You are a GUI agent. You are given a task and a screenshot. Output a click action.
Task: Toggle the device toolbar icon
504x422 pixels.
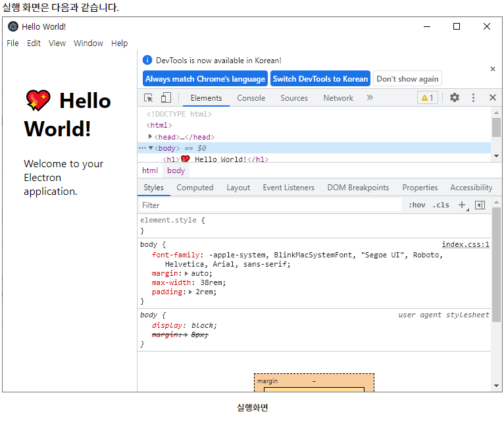(166, 98)
